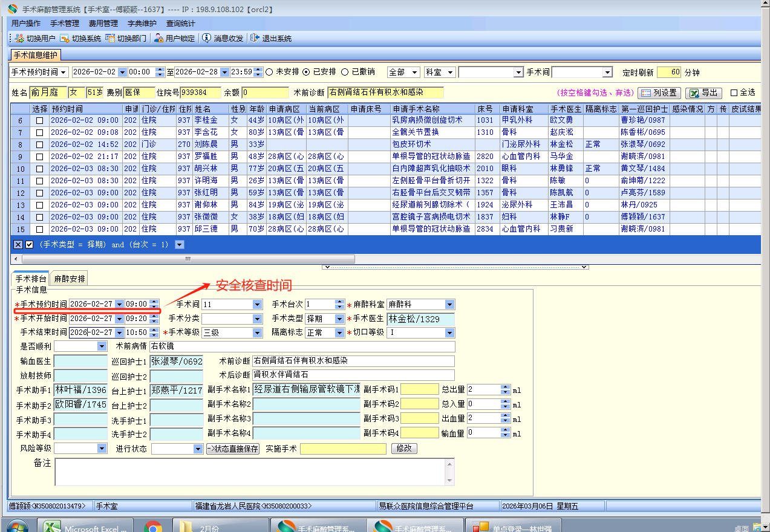Open the 科室 dropdown
The height and width of the screenshot is (532, 770).
tap(451, 72)
